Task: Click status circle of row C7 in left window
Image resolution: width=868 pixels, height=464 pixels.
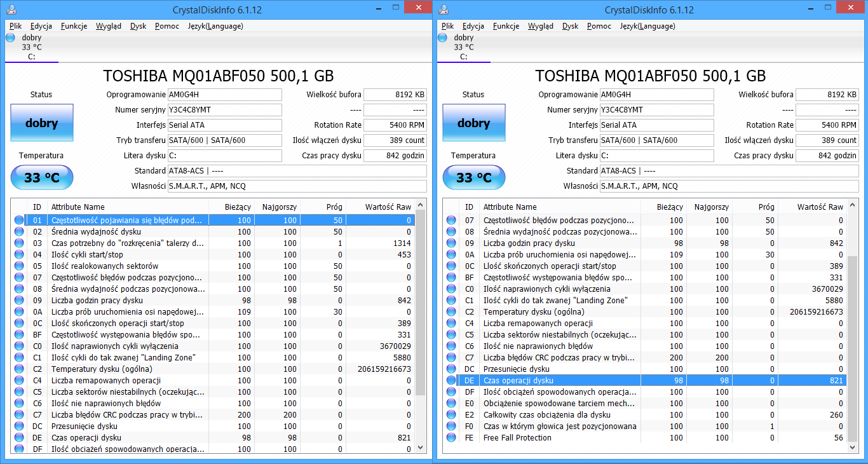Action: (20, 415)
